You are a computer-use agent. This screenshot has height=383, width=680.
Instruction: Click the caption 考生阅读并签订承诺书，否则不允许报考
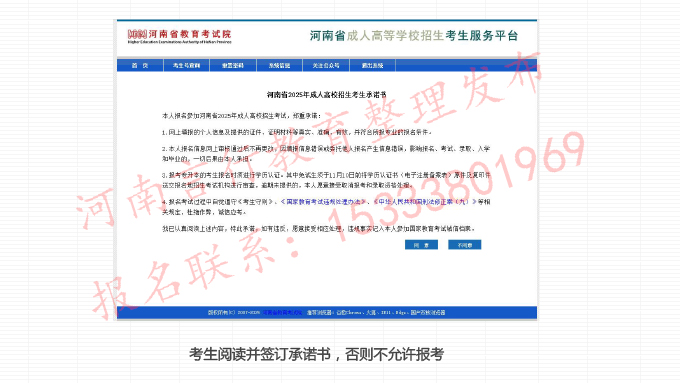click(x=317, y=354)
